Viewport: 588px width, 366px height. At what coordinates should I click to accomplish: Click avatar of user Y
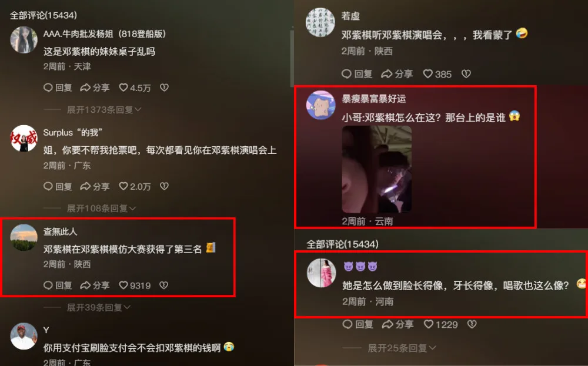(x=24, y=337)
